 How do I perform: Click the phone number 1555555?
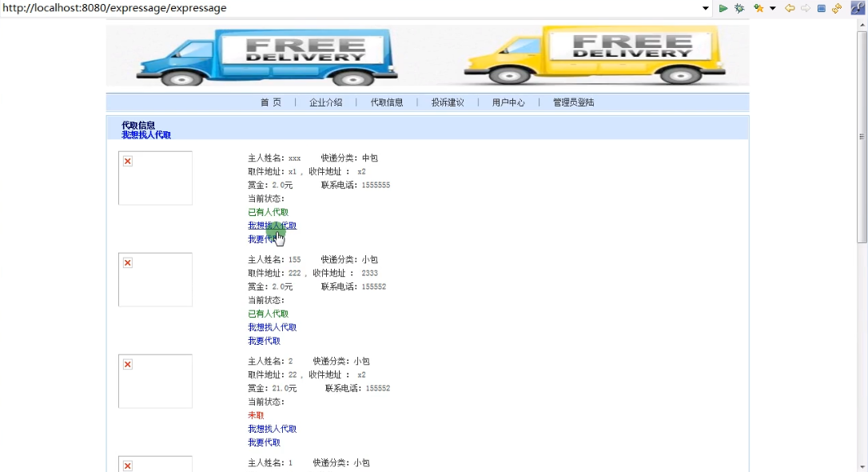tap(376, 185)
